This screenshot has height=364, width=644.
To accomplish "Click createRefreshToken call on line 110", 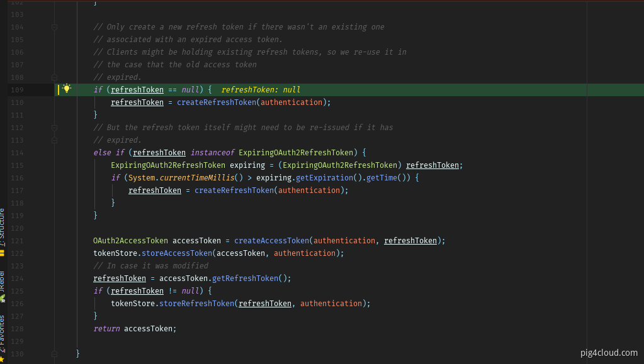I will [x=217, y=102].
